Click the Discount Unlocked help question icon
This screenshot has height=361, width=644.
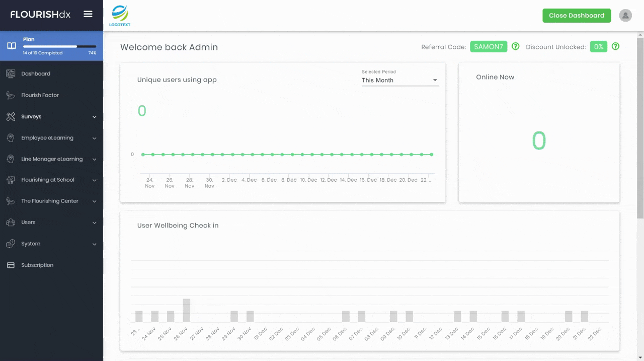[x=615, y=46]
